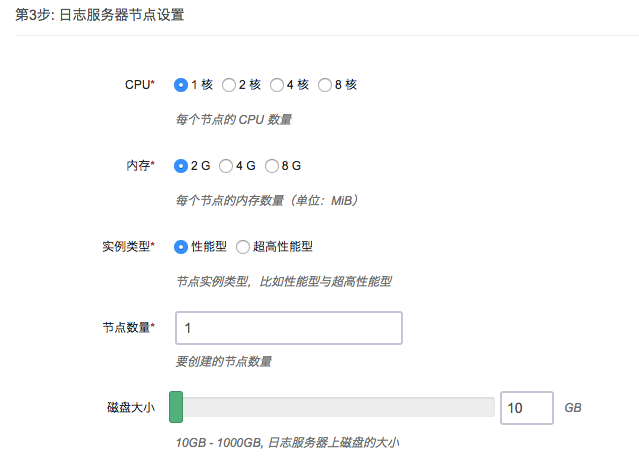Focus the disk size GB number box
The width and height of the screenshot is (639, 467).
pos(526,408)
